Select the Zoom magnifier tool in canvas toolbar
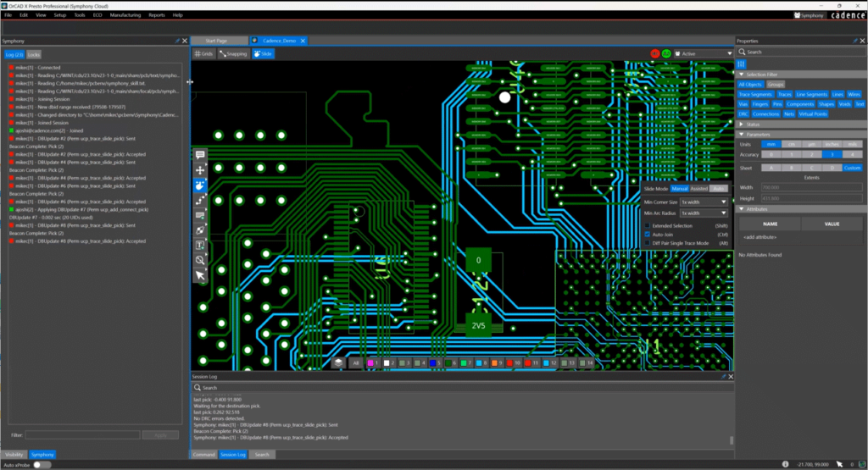868x470 pixels. (200, 260)
